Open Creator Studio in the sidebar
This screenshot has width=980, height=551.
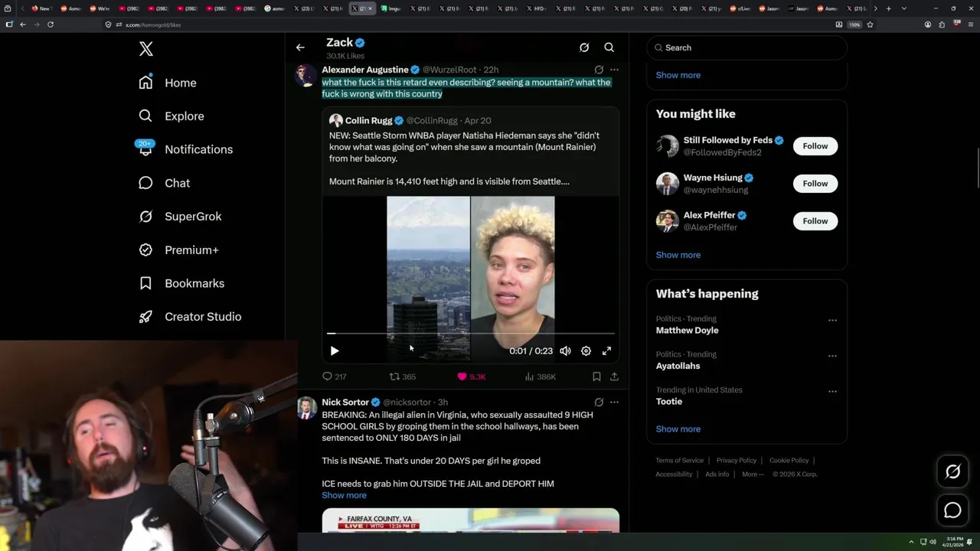[x=190, y=317]
